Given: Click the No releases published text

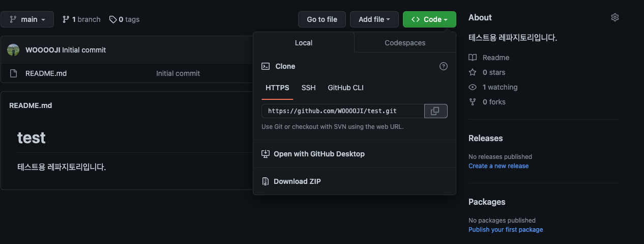Looking at the screenshot, I should [x=500, y=156].
